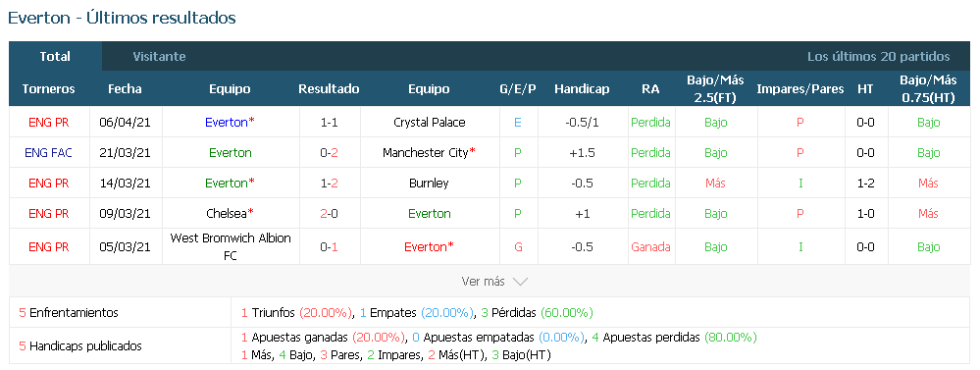This screenshot has height=370, width=980.
Task: Click the Ganada result in the RA column
Action: (x=650, y=247)
